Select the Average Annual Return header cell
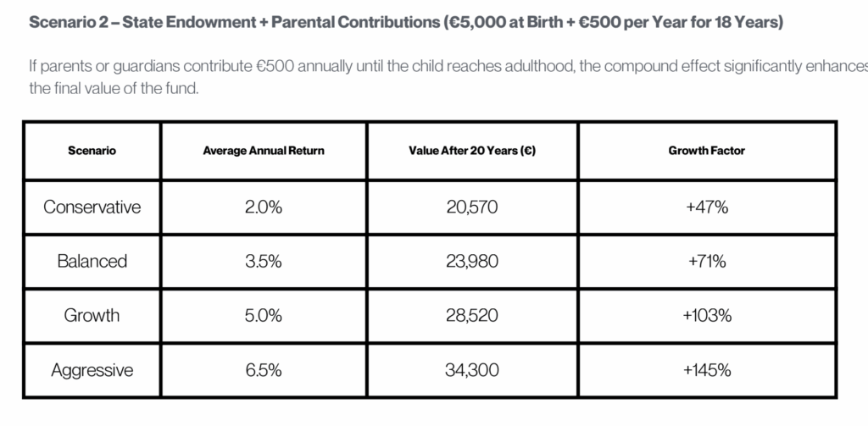 (264, 152)
